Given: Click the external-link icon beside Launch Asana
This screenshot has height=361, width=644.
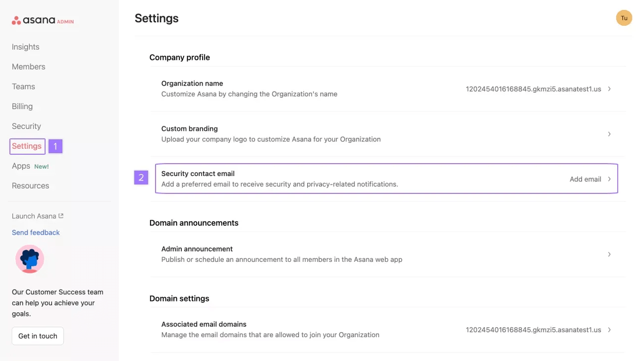Looking at the screenshot, I should 61,215.
